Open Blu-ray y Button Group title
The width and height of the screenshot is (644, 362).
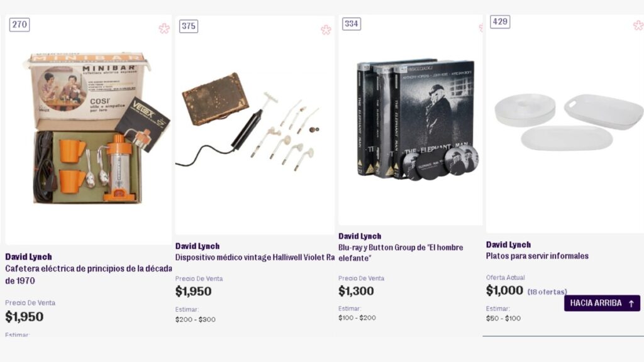(x=401, y=253)
